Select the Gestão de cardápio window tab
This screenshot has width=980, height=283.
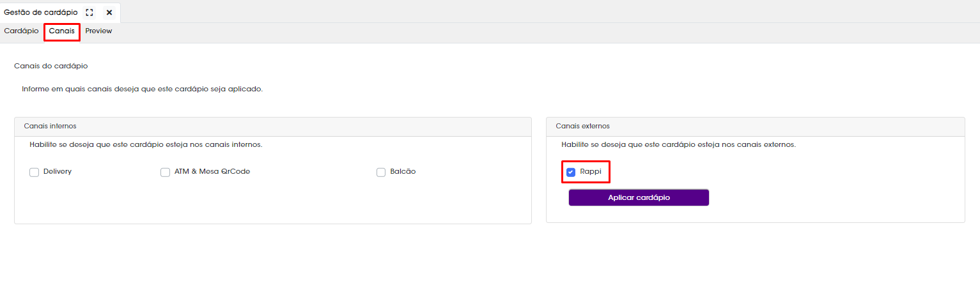tap(41, 13)
